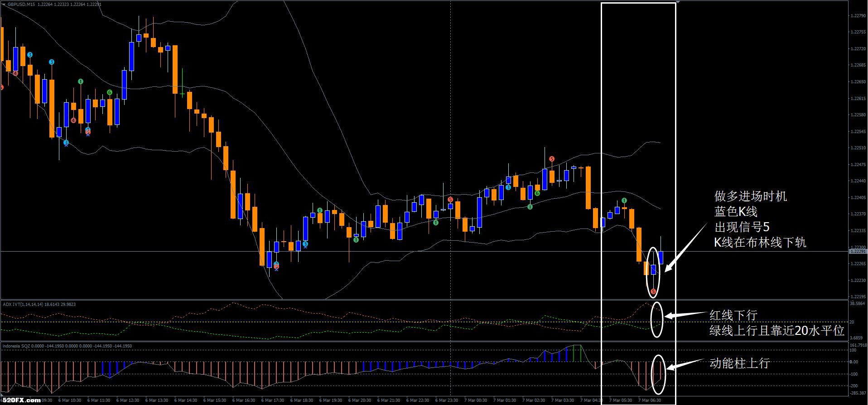Click the 6 Mar 14:30 time label
868x405 pixels.
tap(186, 400)
